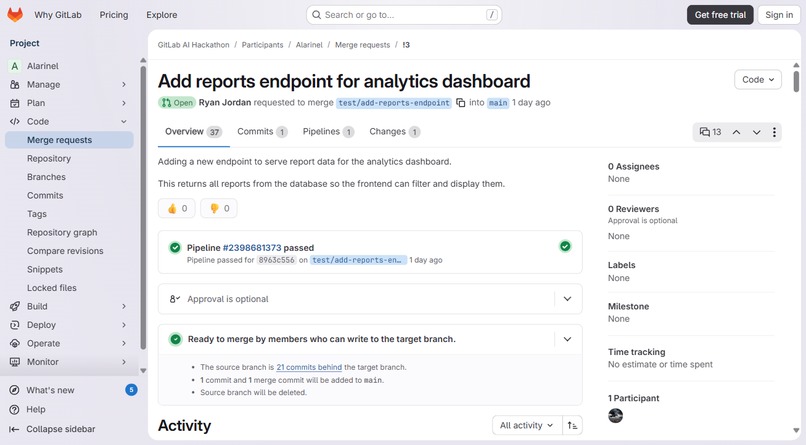Click the participant avatar

click(615, 416)
